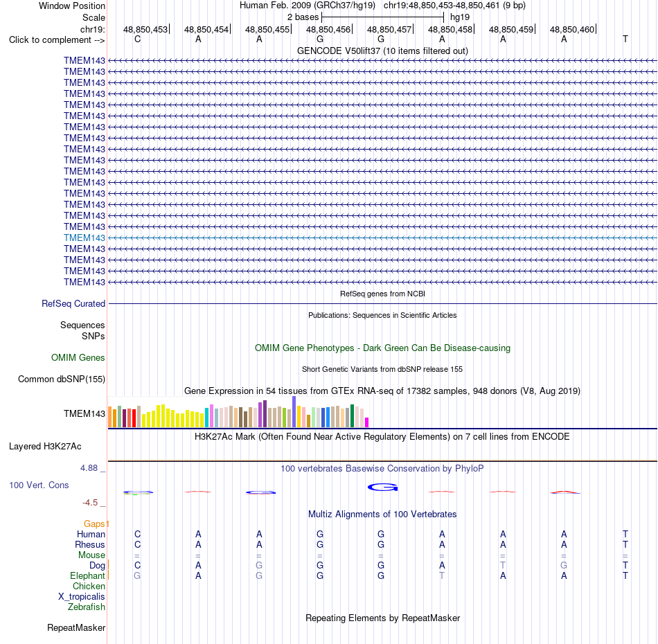Screen dimensions: 658x644
Task: Click the Dog alignment row label
Action: coord(97,566)
